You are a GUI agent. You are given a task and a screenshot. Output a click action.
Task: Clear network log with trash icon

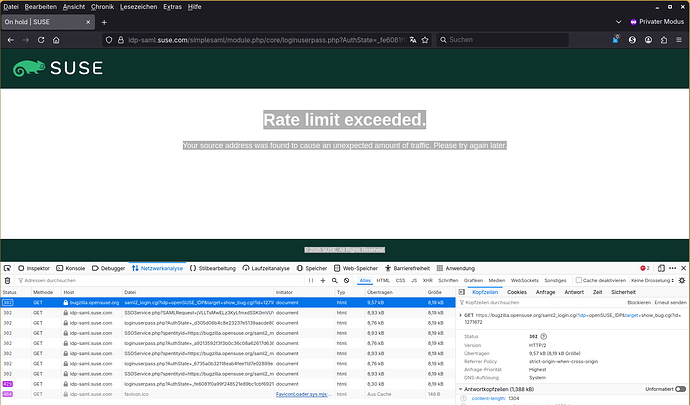(7, 280)
